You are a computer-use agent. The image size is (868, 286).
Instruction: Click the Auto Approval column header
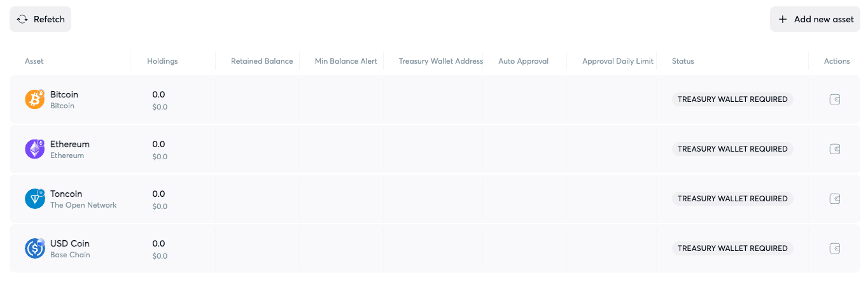pos(523,61)
